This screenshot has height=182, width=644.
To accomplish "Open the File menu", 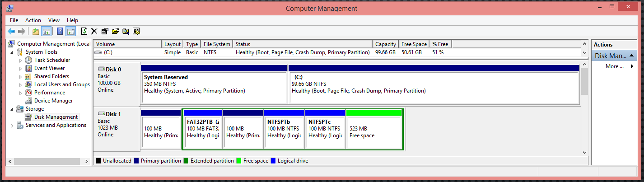I will (14, 20).
